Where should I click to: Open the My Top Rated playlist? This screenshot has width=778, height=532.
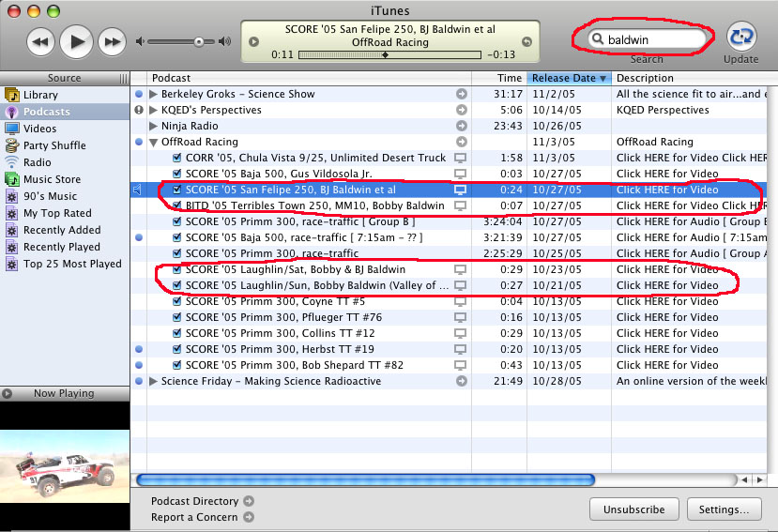tap(65, 213)
